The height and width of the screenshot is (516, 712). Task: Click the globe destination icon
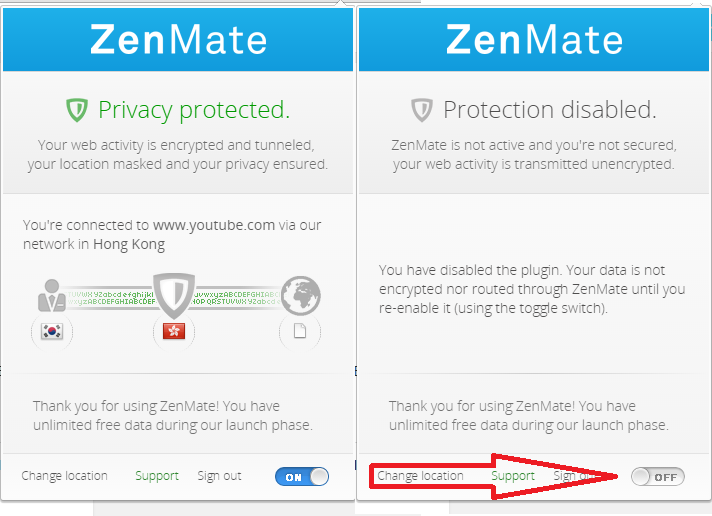pyautogui.click(x=301, y=295)
